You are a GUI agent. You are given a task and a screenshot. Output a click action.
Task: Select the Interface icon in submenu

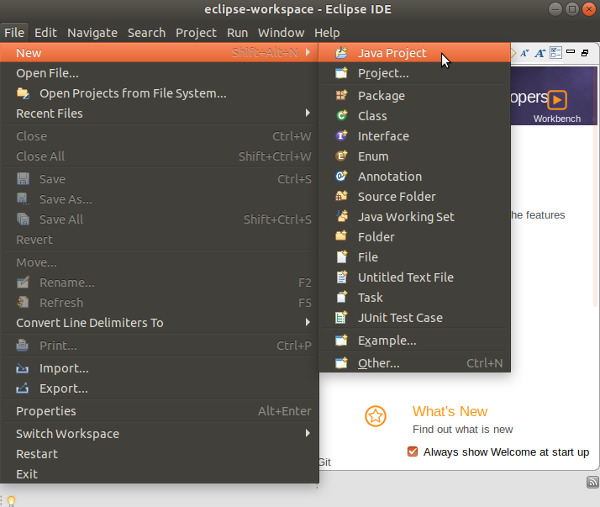click(x=341, y=136)
